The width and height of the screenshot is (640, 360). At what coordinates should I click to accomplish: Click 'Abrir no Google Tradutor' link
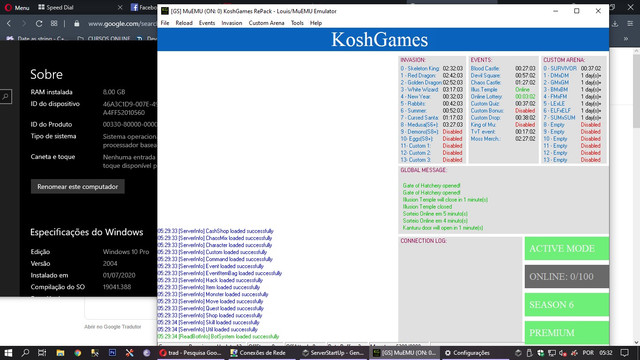(x=113, y=327)
